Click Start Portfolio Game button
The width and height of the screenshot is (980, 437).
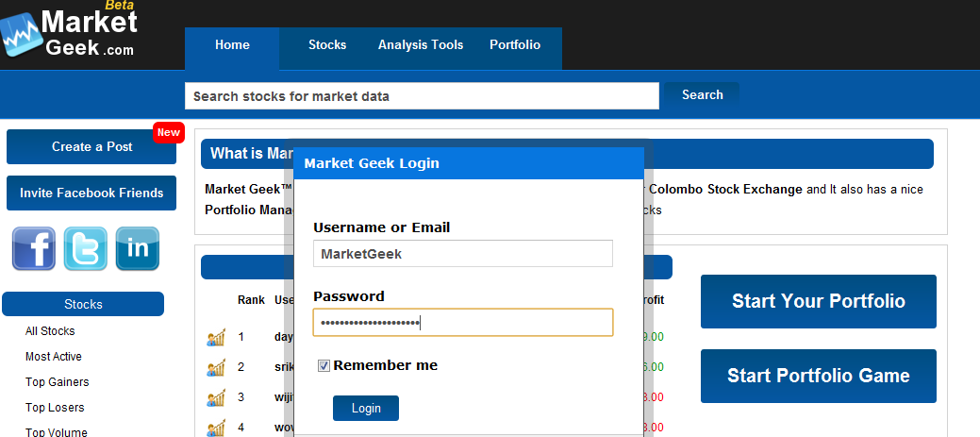coord(818,376)
